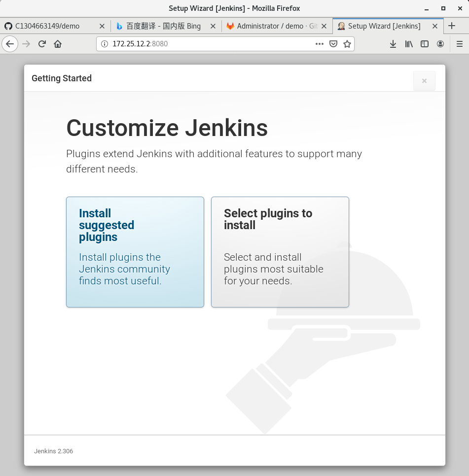Go back to the previous page
Image resolution: width=469 pixels, height=476 pixels.
10,44
